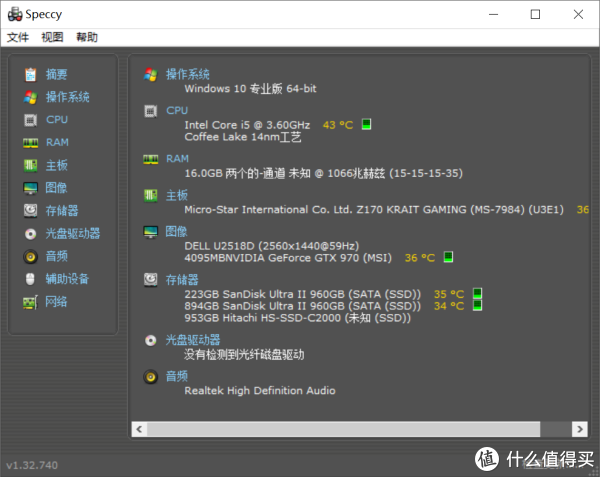Open the 帮助 menu

(87, 37)
